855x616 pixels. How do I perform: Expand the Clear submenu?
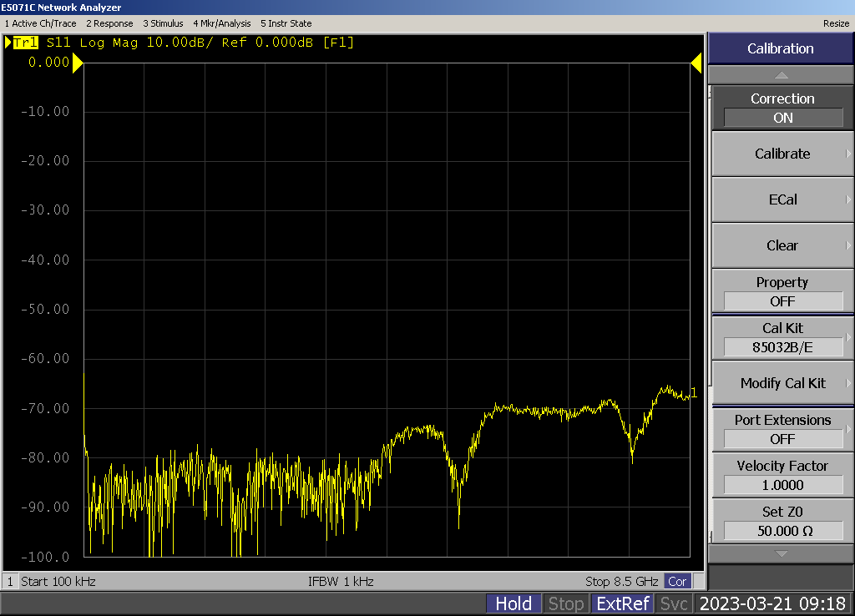coord(782,245)
